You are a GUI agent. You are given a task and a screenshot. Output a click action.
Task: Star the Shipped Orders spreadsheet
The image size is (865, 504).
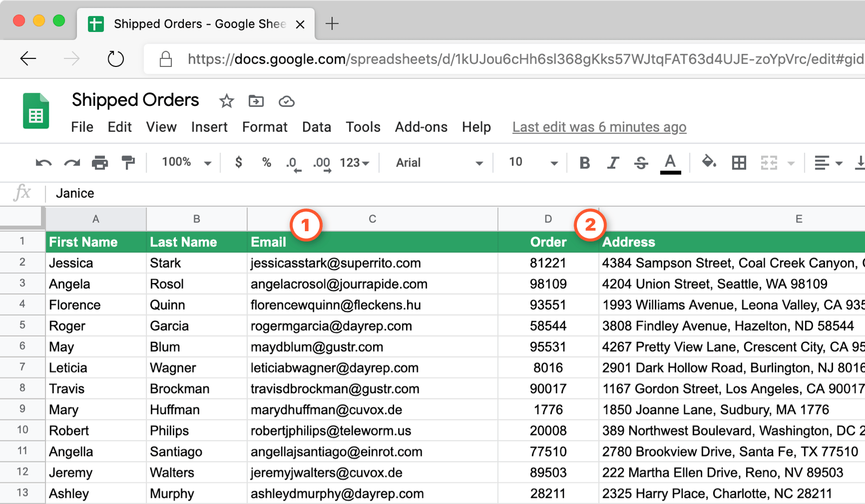tap(226, 101)
